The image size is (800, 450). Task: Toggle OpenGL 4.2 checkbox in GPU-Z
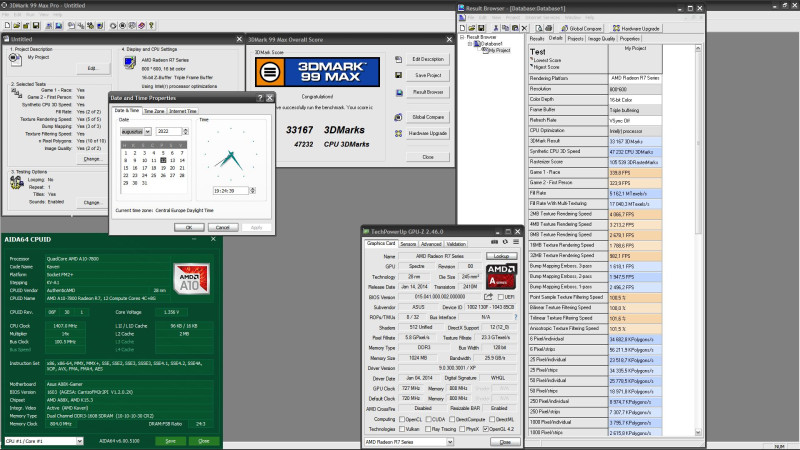click(x=486, y=429)
